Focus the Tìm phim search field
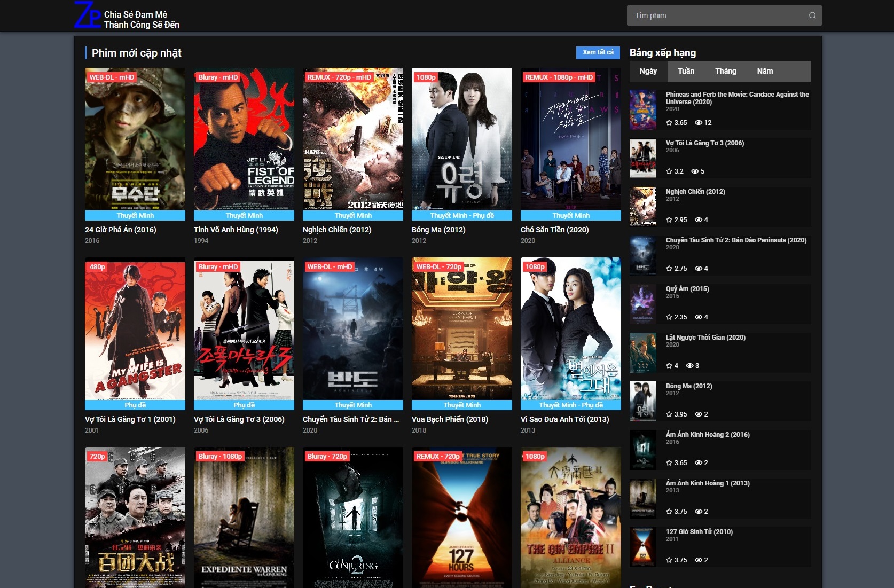Screen dimensions: 894x588 tap(724, 15)
